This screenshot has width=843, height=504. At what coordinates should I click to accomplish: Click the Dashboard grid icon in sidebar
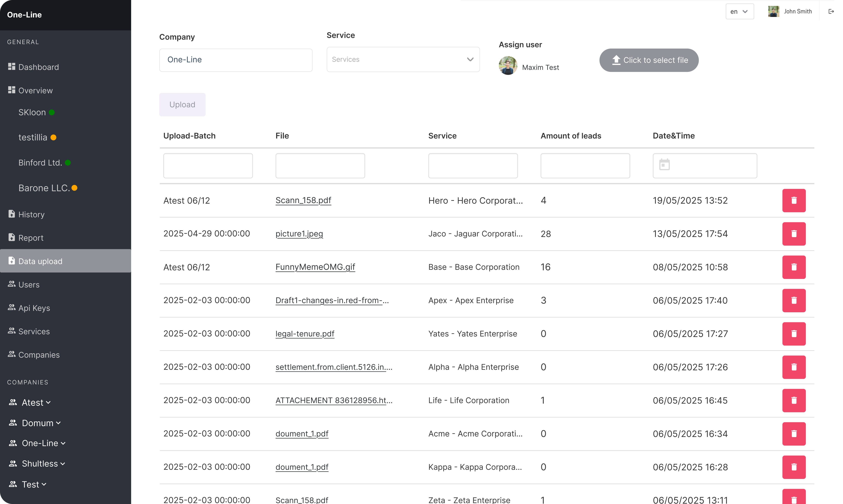[x=12, y=67]
